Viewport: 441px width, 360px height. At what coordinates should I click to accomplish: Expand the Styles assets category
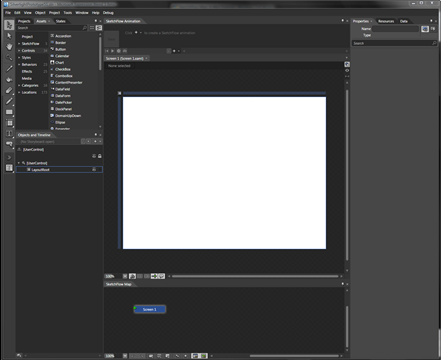(19, 58)
